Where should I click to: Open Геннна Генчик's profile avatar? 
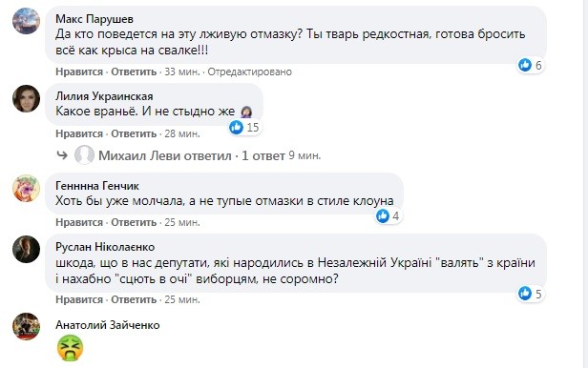pyautogui.click(x=26, y=189)
